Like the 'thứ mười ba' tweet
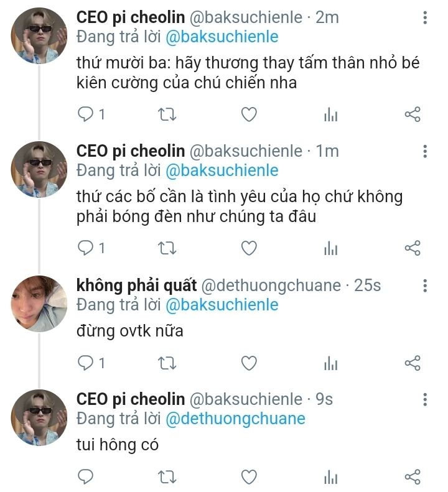This screenshot has height=492, width=448. 249,114
